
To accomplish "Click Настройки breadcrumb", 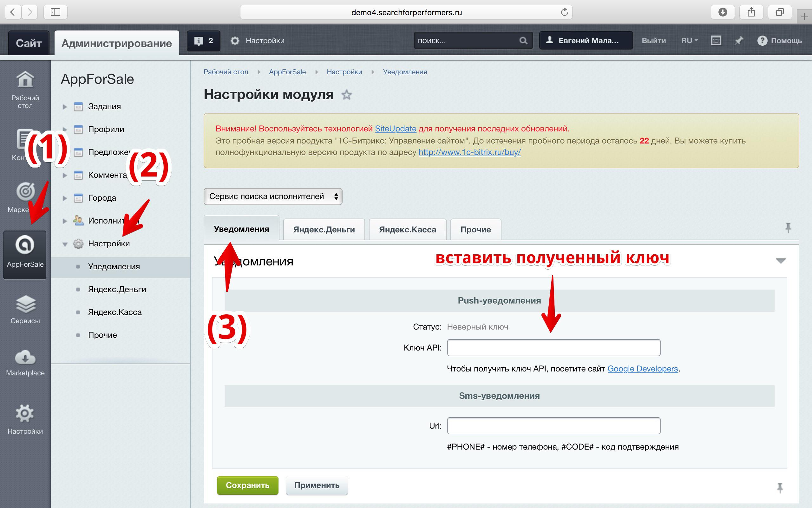I will pyautogui.click(x=344, y=72).
